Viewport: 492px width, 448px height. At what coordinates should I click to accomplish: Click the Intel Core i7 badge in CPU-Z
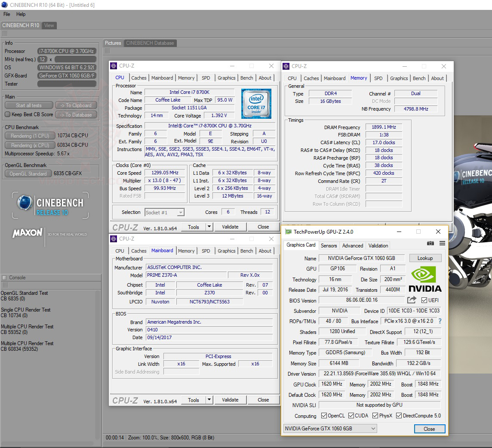(257, 104)
